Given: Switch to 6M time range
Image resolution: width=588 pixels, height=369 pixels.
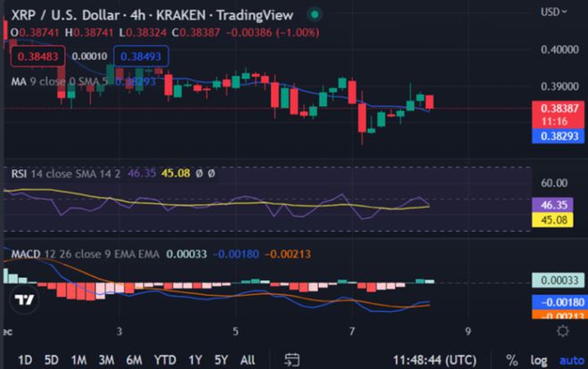Looking at the screenshot, I should point(135,358).
